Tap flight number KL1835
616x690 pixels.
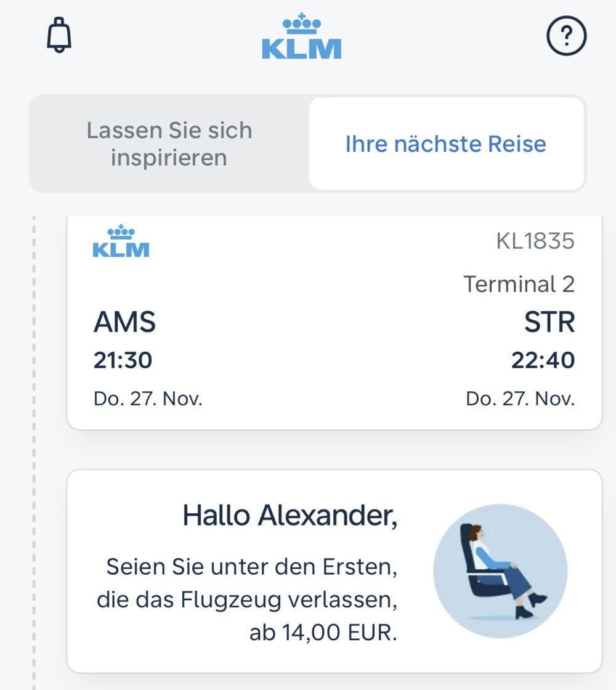(535, 241)
